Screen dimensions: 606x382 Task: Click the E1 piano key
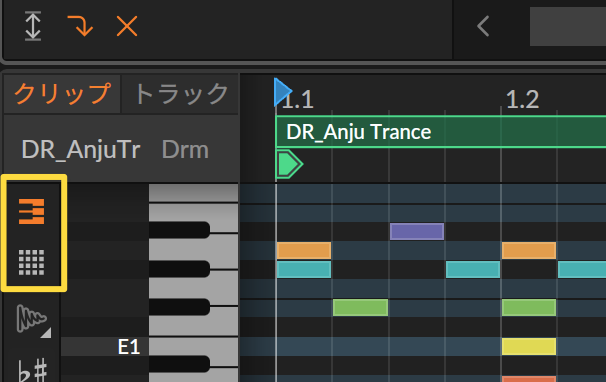(x=193, y=346)
